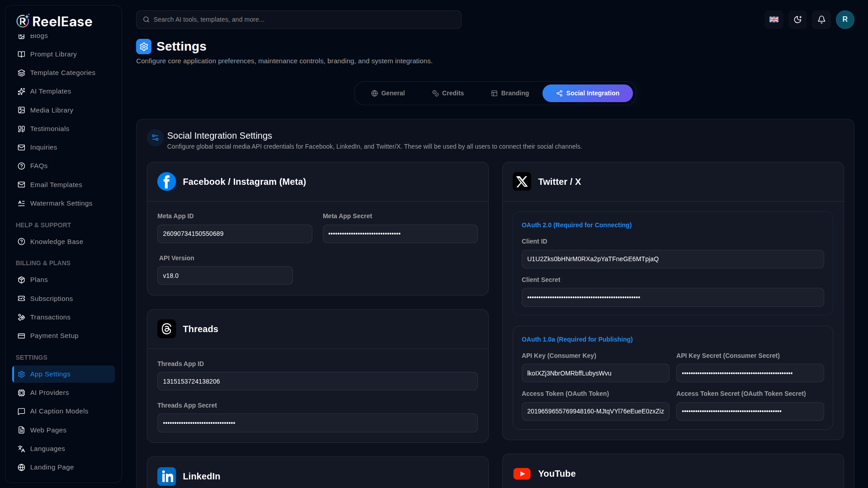Viewport: 868px width, 488px height.
Task: Click the Meta App Secret field
Action: click(x=400, y=234)
